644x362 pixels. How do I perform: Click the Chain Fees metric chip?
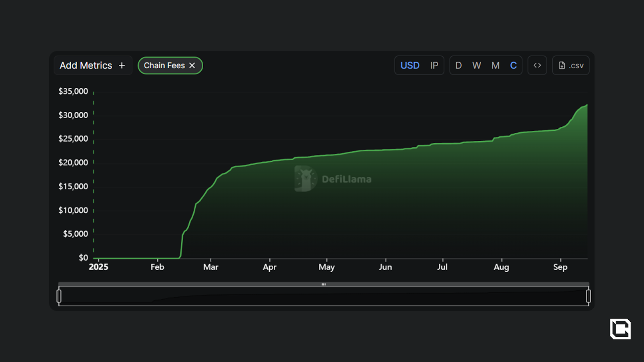point(164,66)
